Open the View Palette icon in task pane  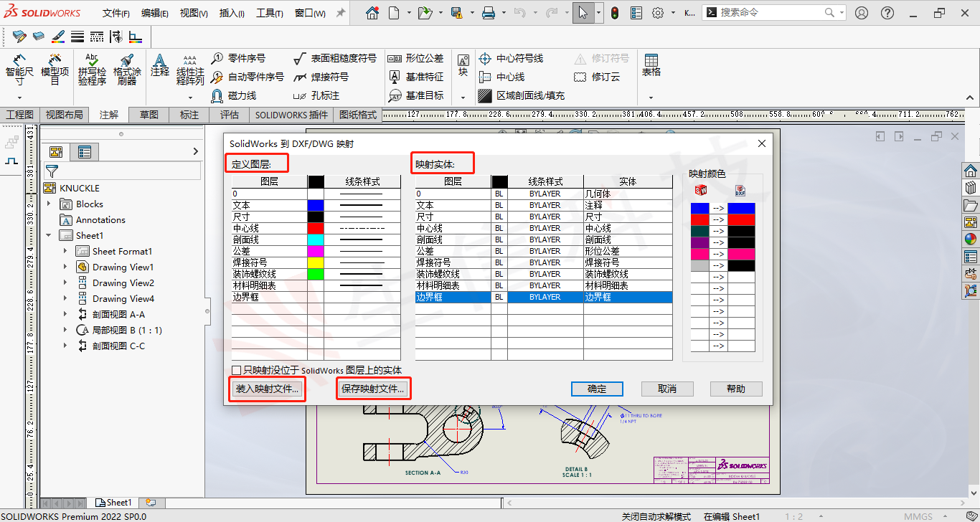tap(971, 222)
